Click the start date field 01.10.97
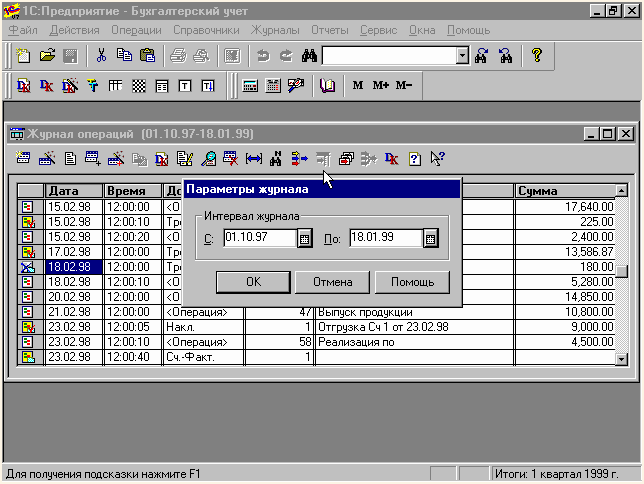The width and height of the screenshot is (644, 484). point(259,238)
